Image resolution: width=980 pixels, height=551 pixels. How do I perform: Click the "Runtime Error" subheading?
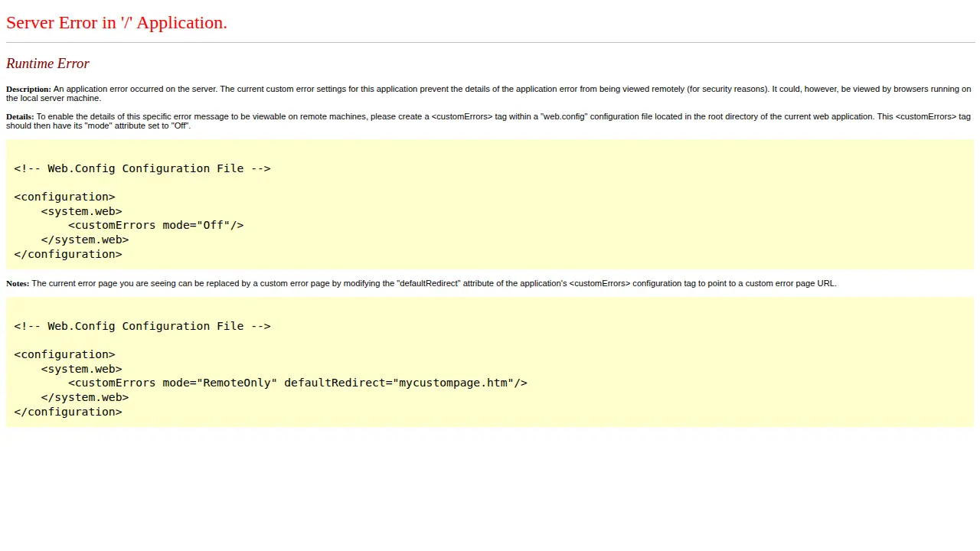pyautogui.click(x=47, y=64)
